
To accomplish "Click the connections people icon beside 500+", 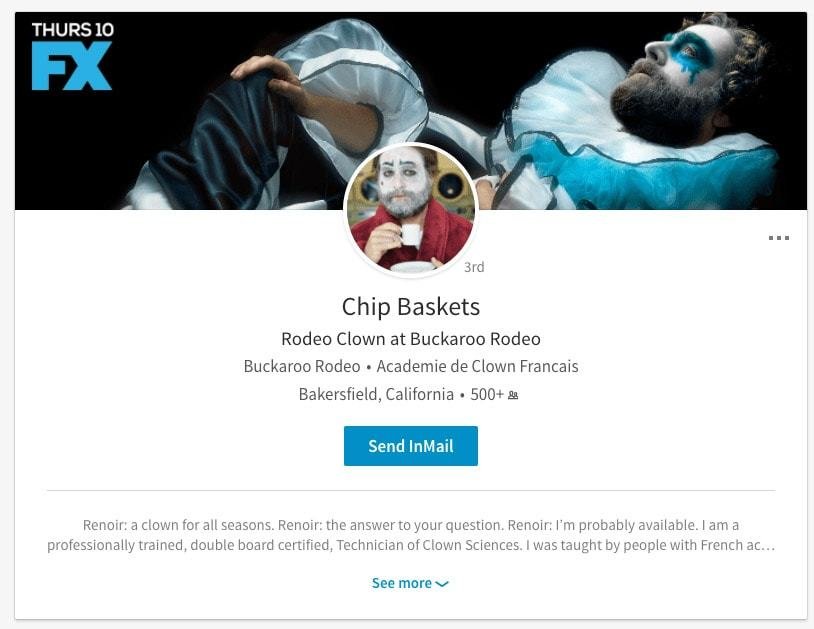I will tap(513, 395).
